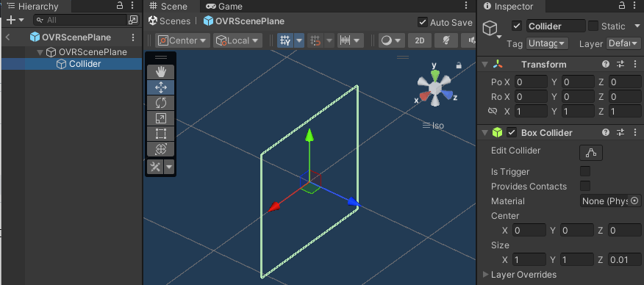Select the Hand (View) tool

click(160, 72)
